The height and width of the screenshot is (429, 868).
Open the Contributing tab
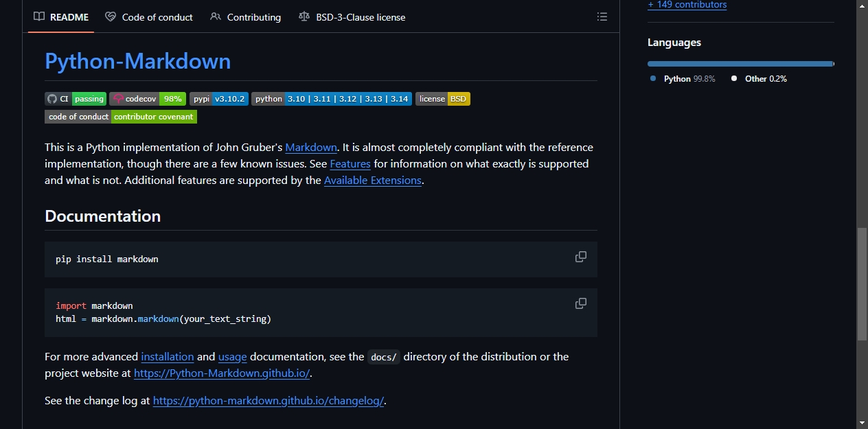click(246, 17)
